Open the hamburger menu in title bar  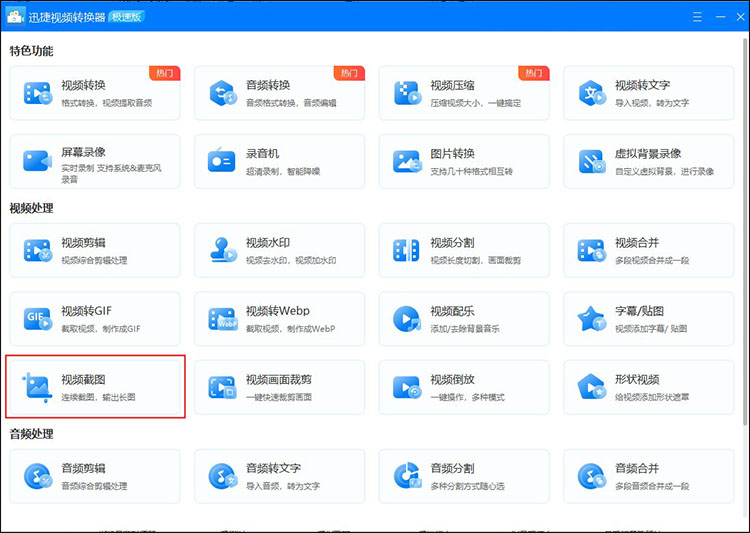pos(697,17)
